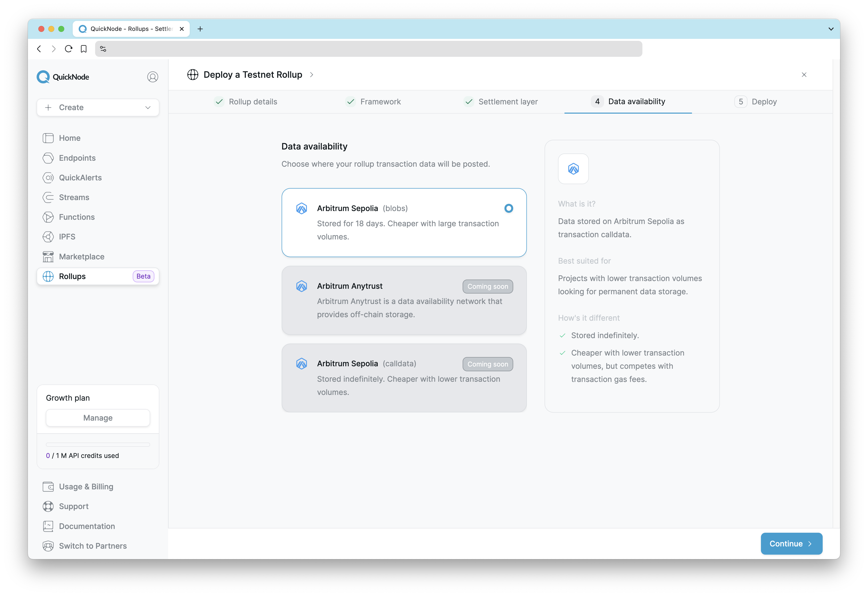Click the Arbitrum icon on the Anytrust card

301,286
